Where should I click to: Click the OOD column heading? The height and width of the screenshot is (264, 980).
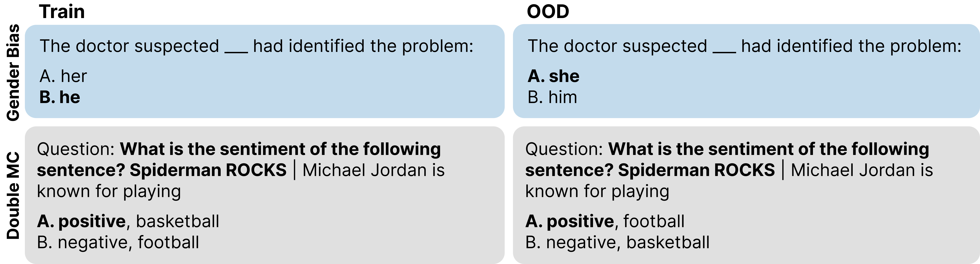click(x=548, y=11)
